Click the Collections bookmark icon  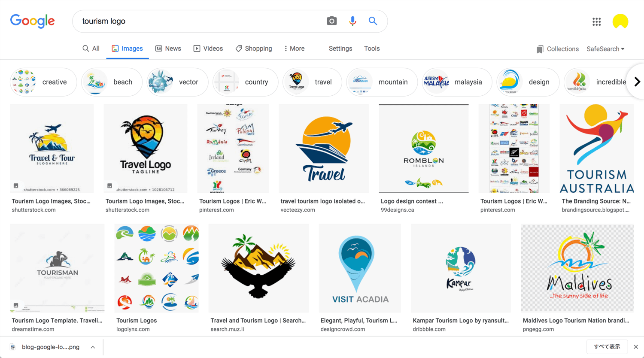click(x=540, y=49)
